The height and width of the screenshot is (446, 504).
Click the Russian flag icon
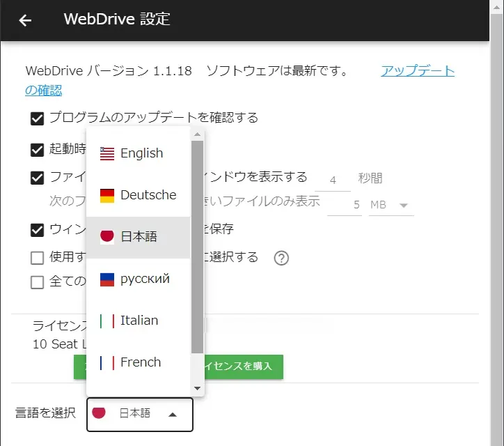pyautogui.click(x=107, y=279)
